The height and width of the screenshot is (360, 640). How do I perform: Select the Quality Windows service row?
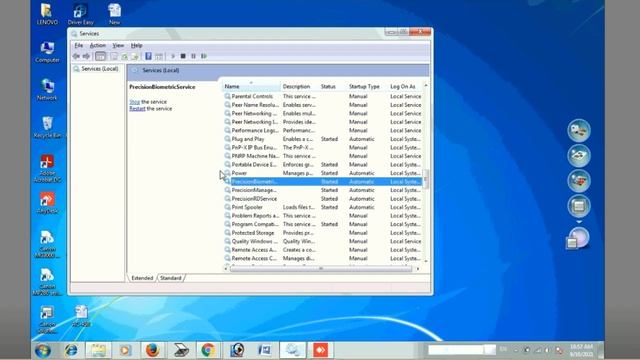click(x=322, y=241)
